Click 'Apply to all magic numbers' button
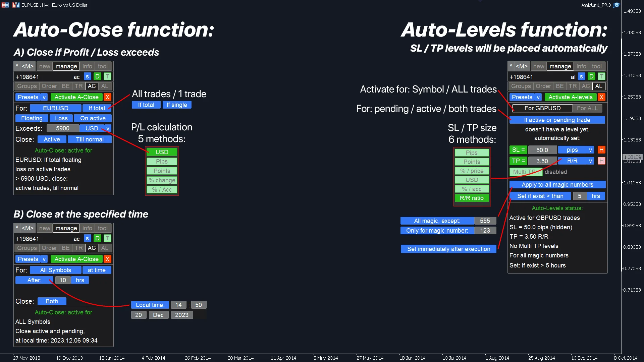 (x=557, y=185)
